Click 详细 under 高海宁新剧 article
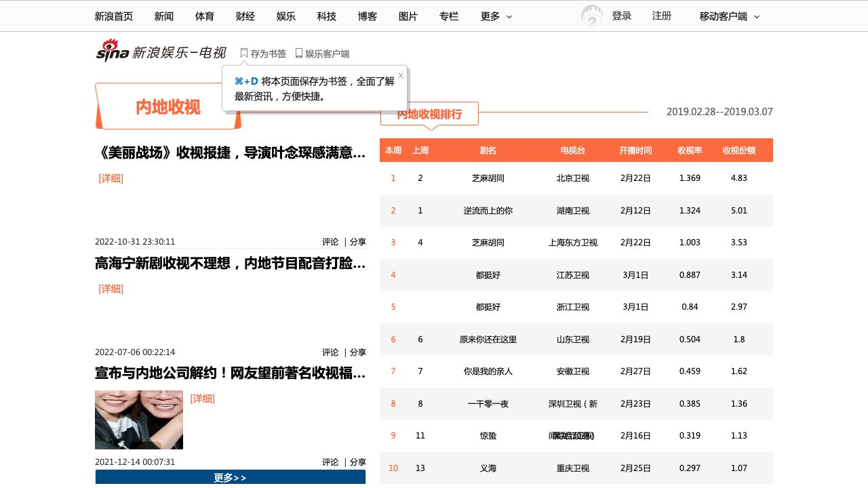868x488 pixels. (111, 289)
